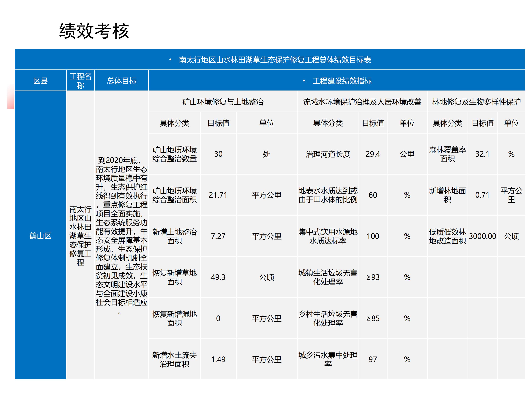Select the 工程建设绩效指标 header
532x399 pixels.
pyautogui.click(x=342, y=81)
